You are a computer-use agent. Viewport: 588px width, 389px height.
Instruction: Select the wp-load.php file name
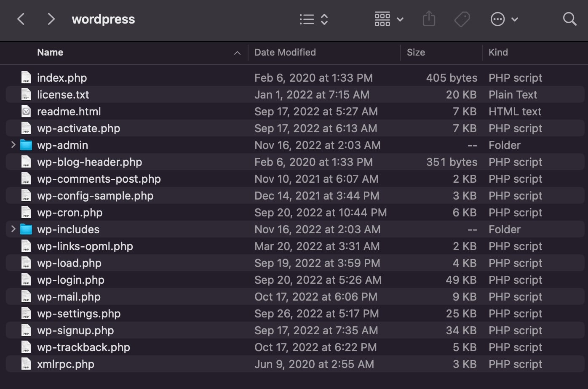(x=69, y=263)
